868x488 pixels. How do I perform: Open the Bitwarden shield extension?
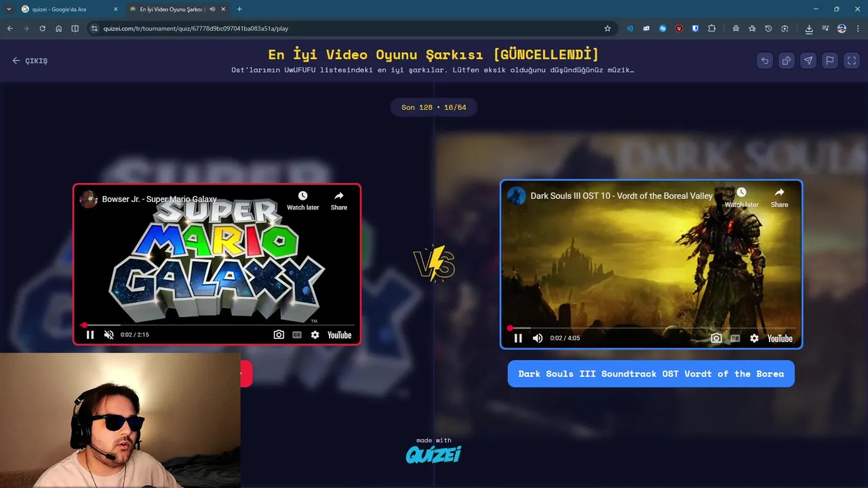[x=695, y=28]
